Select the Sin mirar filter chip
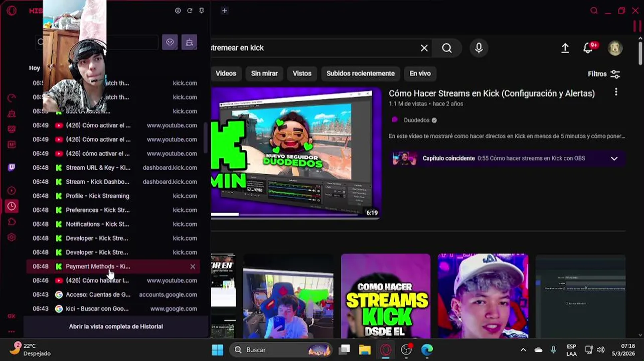The image size is (644, 361). [264, 73]
